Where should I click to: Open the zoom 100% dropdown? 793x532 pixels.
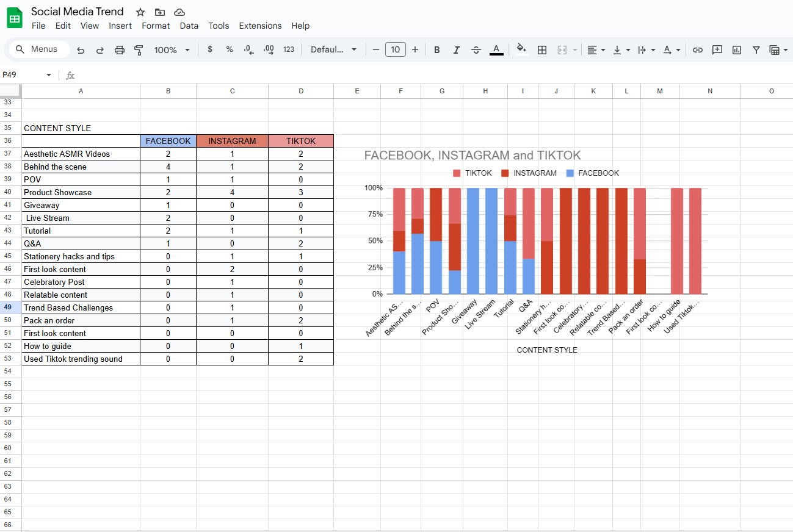click(x=172, y=50)
